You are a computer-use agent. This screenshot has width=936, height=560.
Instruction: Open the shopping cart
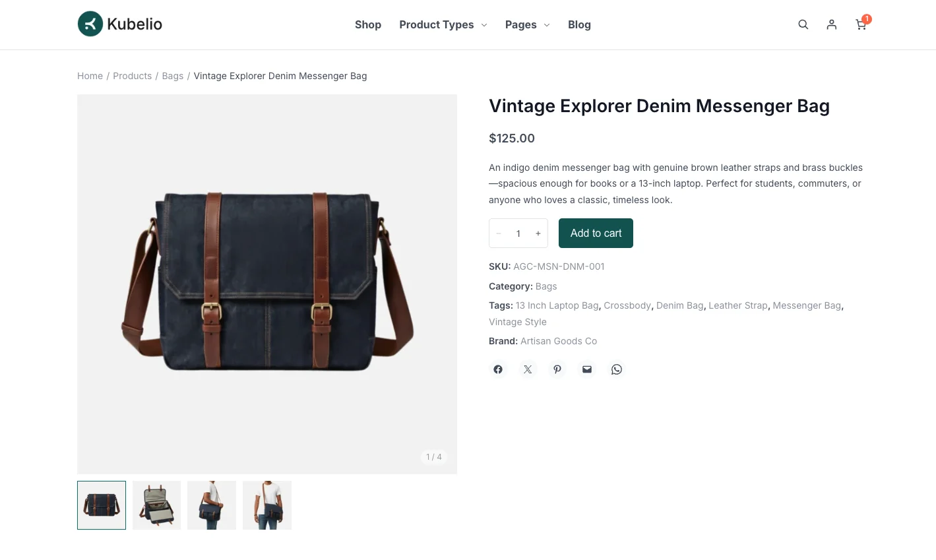coord(860,24)
